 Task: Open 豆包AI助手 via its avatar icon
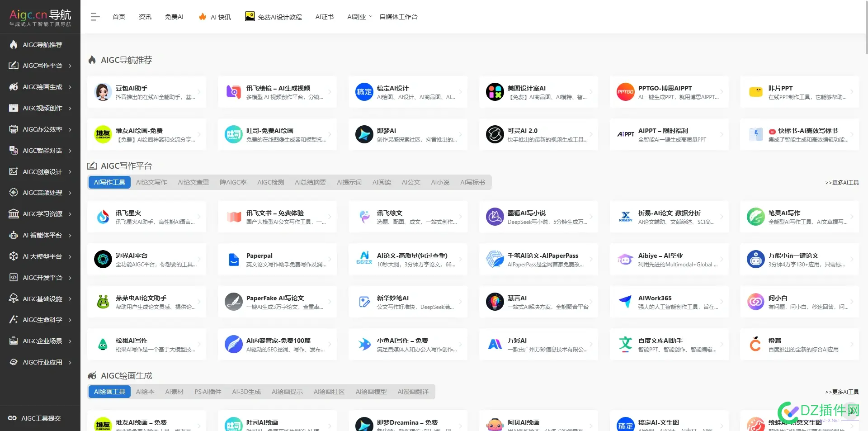[103, 91]
